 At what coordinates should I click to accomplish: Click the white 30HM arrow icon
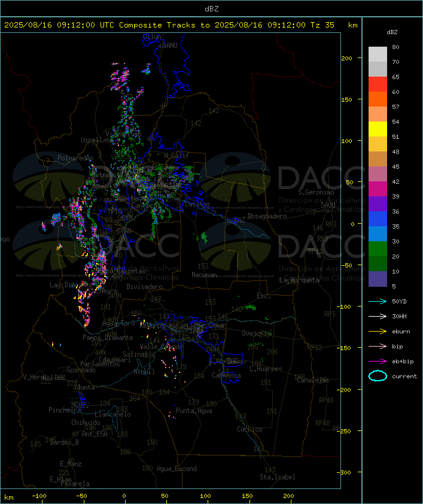pos(378,316)
